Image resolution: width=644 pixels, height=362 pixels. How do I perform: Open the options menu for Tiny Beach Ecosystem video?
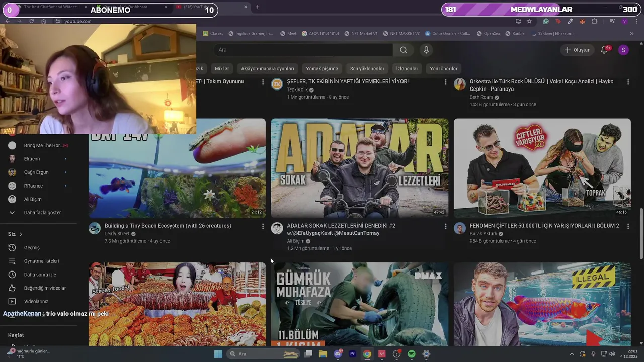point(263,226)
